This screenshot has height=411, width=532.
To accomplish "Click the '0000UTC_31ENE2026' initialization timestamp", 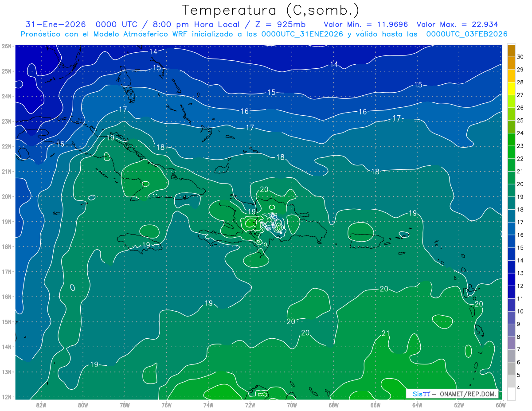I will [302, 34].
